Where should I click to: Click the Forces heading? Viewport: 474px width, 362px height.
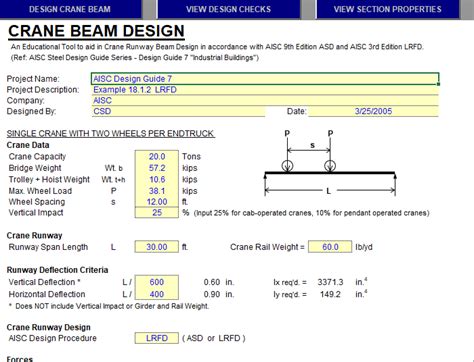tap(20, 359)
